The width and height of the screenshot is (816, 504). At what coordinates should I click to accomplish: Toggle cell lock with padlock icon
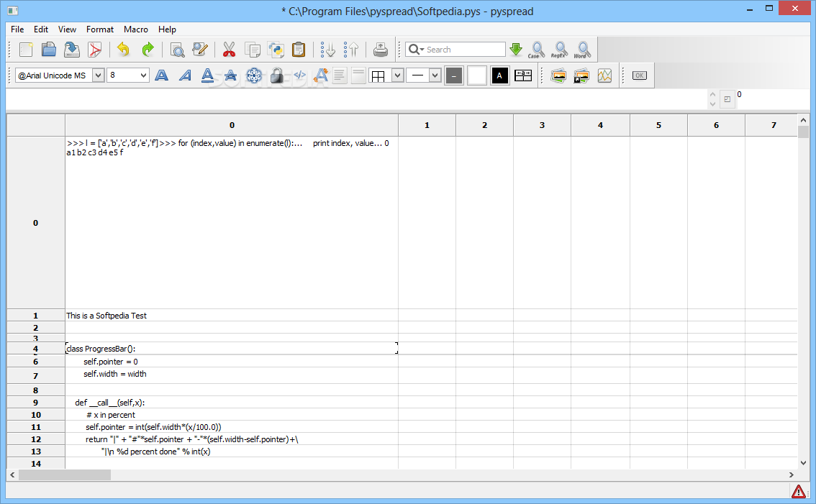pyautogui.click(x=277, y=75)
